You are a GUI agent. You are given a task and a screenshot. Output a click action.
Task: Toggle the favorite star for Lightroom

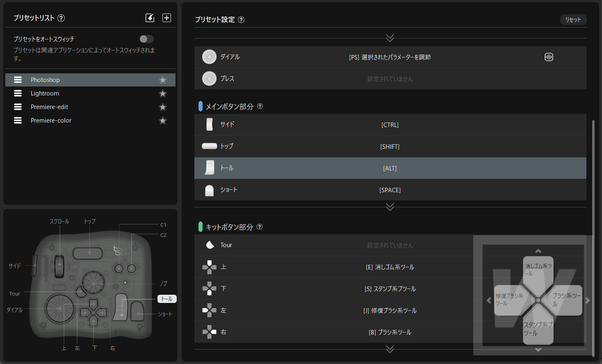tap(163, 93)
